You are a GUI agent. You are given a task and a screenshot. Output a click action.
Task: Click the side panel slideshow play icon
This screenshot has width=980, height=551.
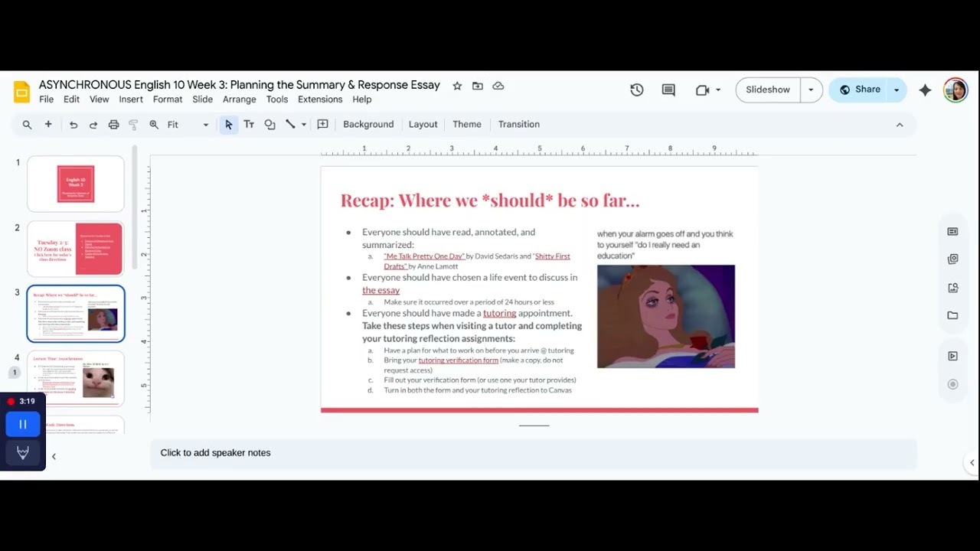(952, 356)
